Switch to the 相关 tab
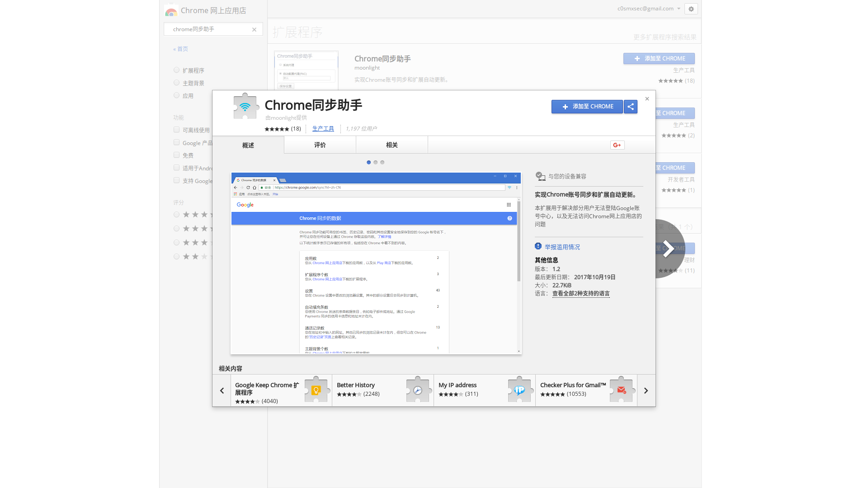The height and width of the screenshot is (488, 868). [392, 145]
